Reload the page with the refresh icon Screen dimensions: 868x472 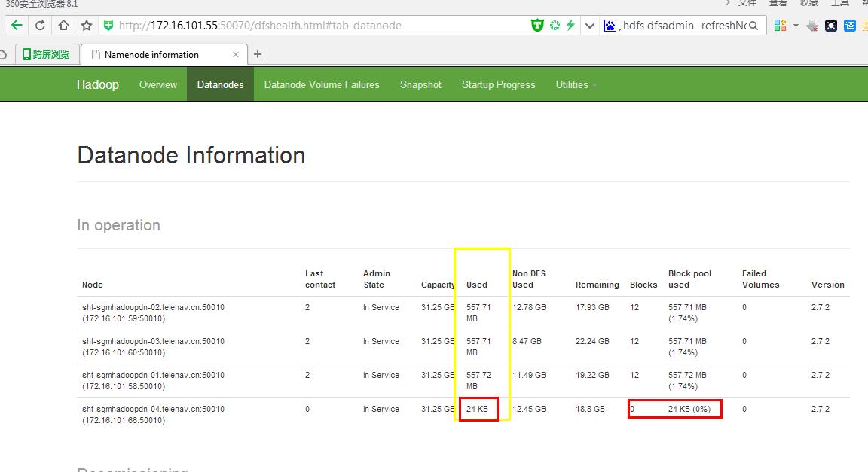tap(40, 26)
